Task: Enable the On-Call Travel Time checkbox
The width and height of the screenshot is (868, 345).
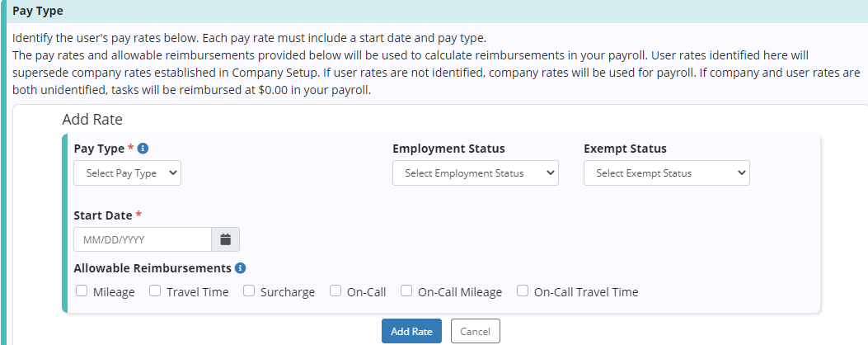Action: coord(523,291)
